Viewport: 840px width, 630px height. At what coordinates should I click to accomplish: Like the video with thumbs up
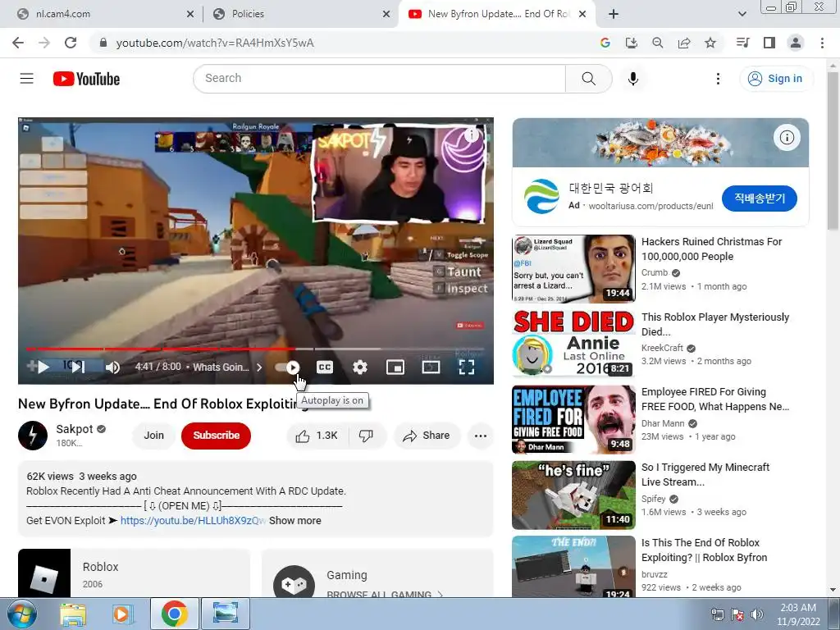(x=317, y=436)
